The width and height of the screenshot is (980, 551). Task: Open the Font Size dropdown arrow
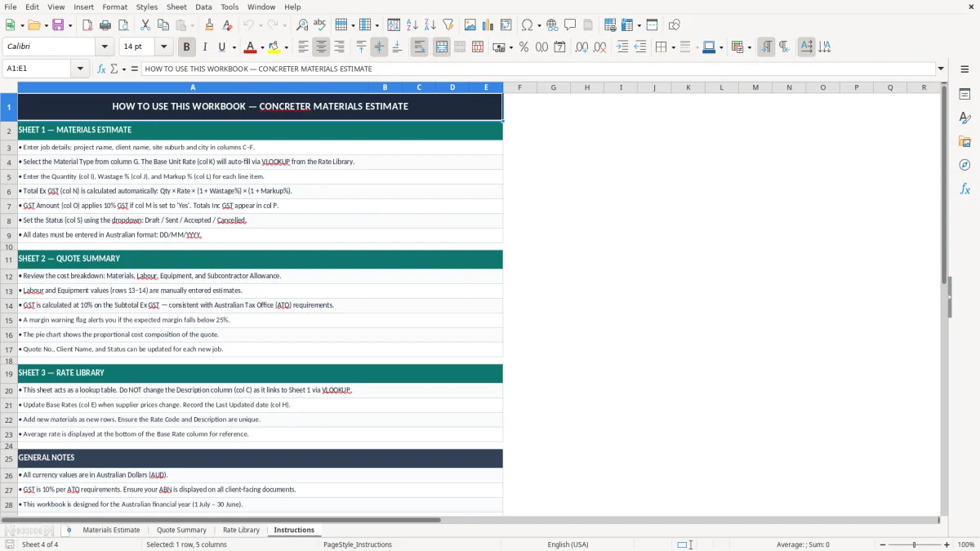point(163,47)
